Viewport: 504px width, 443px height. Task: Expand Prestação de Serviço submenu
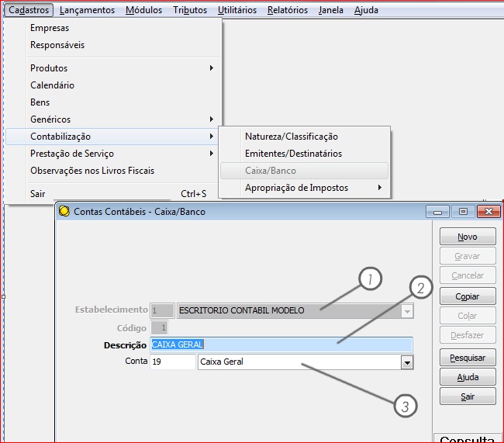[x=112, y=154]
